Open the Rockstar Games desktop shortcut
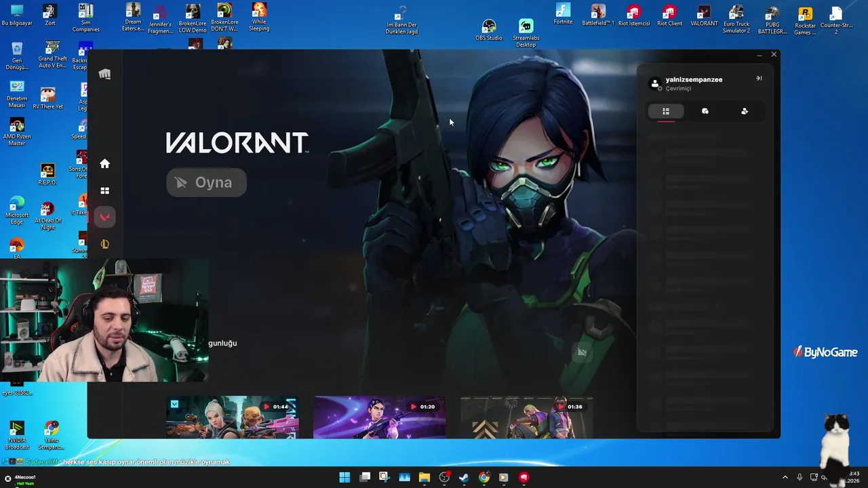 (805, 20)
